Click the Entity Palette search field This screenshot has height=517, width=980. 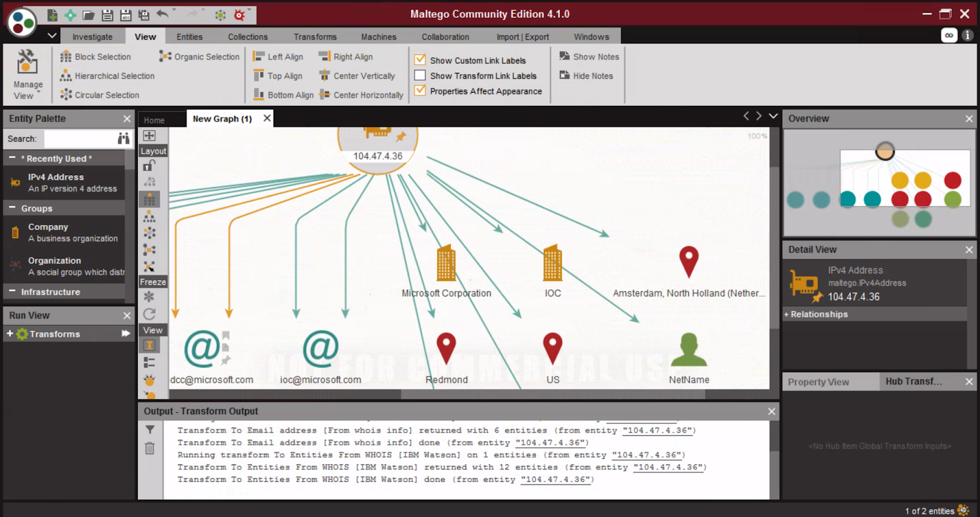pos(78,139)
